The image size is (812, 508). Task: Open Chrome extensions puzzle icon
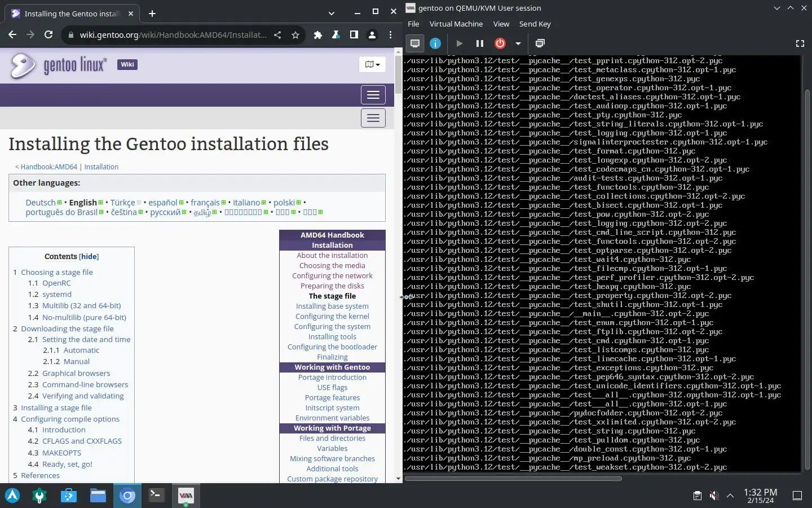tap(318, 35)
